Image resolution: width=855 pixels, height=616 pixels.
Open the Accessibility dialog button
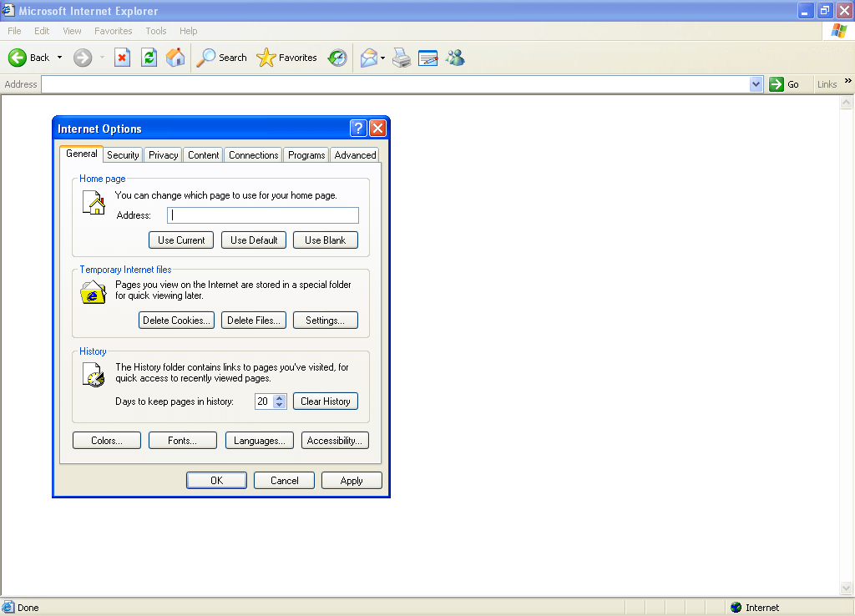click(x=335, y=441)
